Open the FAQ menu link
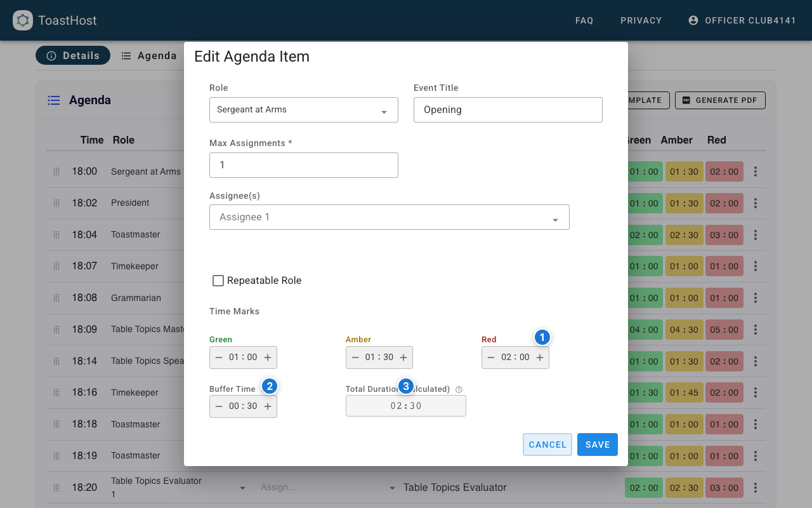 [584, 20]
